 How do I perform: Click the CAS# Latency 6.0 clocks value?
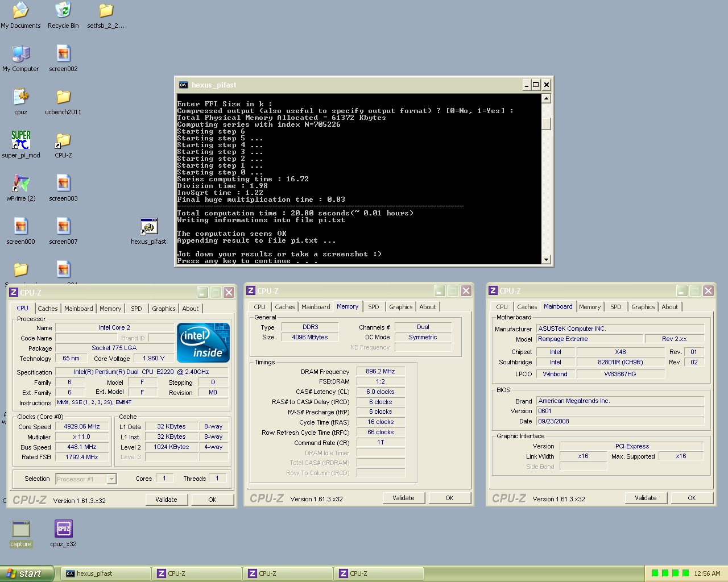pyautogui.click(x=380, y=392)
